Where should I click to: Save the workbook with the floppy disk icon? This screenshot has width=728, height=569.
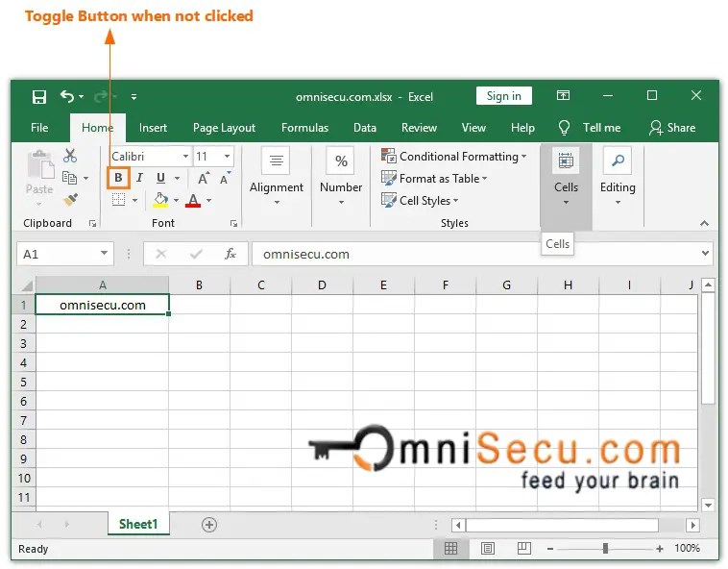click(x=39, y=97)
